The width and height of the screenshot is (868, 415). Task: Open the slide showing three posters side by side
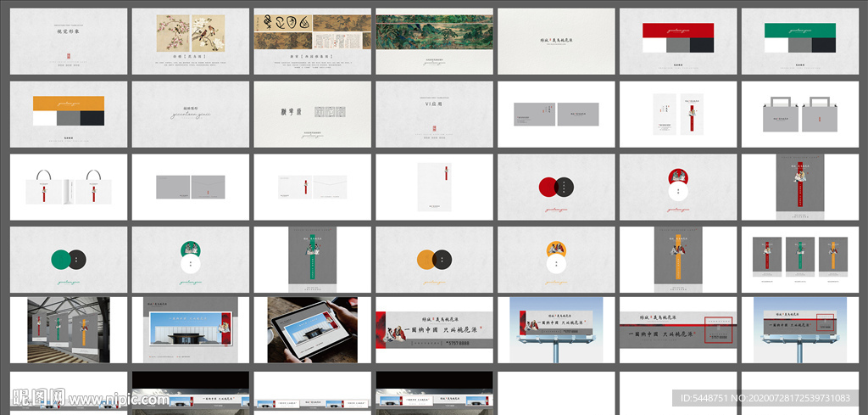click(x=800, y=258)
